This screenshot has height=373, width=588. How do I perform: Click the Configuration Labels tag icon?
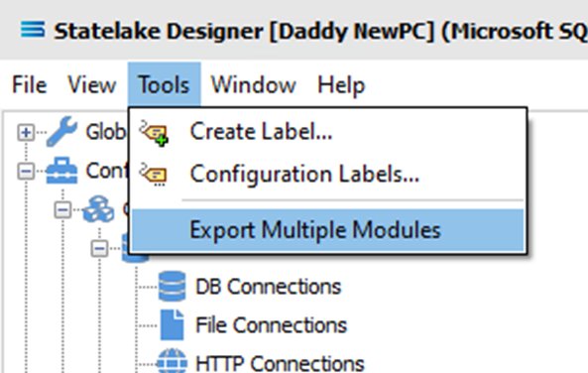153,175
